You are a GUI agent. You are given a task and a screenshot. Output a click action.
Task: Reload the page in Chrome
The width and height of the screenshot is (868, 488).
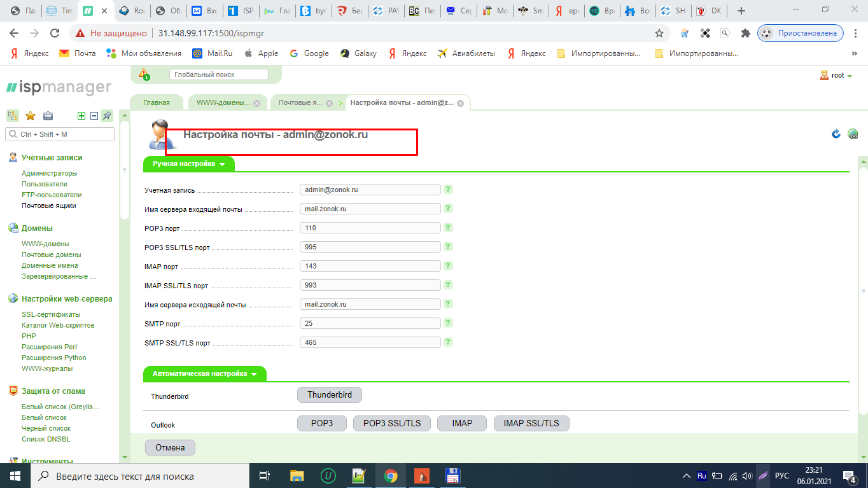pos(55,33)
